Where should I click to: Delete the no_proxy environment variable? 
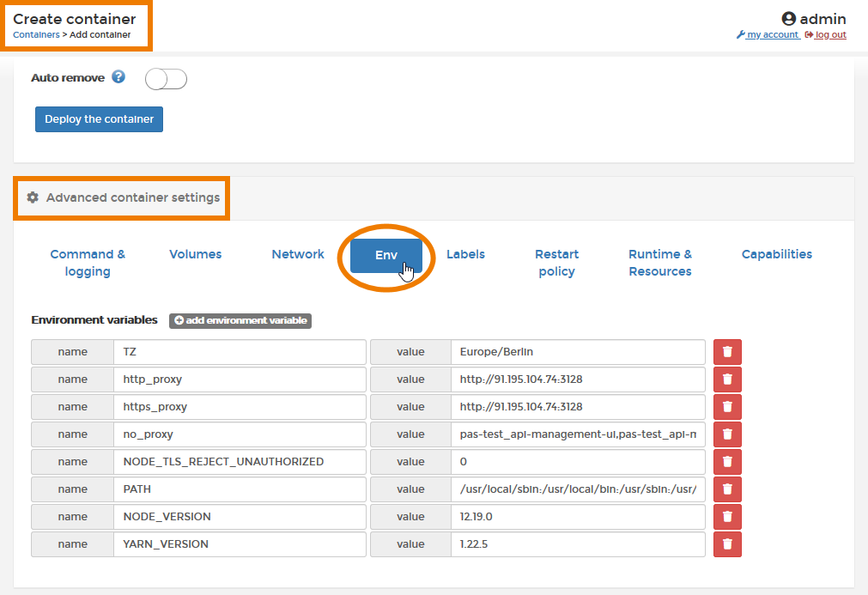(727, 434)
